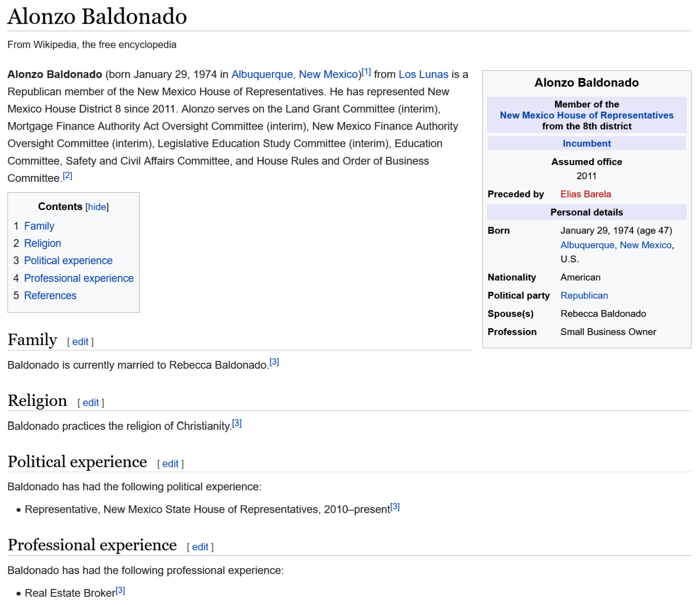
Task: Click the Assumed office label
Action: click(587, 162)
